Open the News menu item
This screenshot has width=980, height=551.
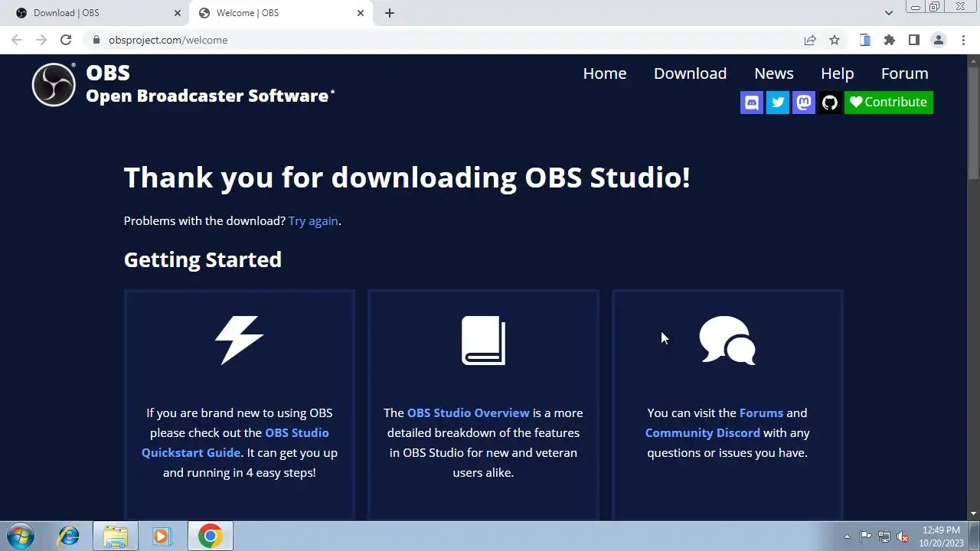pos(774,73)
